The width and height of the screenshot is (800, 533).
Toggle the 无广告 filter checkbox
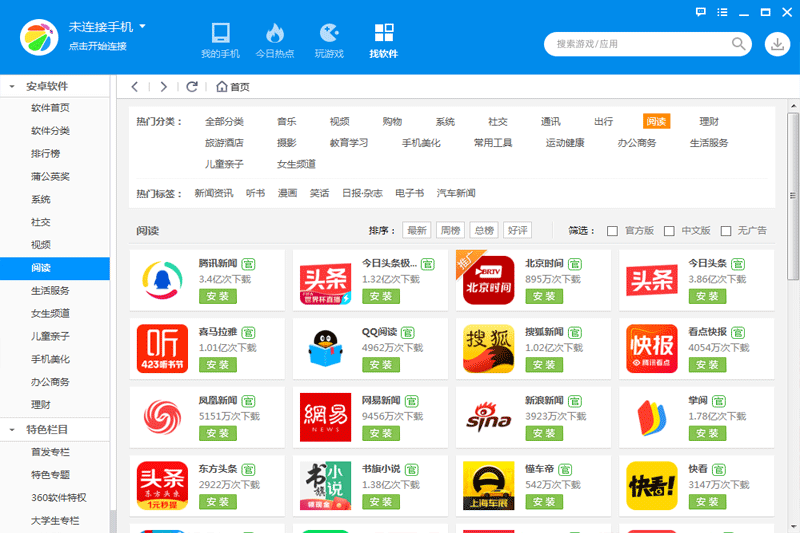coord(726,231)
